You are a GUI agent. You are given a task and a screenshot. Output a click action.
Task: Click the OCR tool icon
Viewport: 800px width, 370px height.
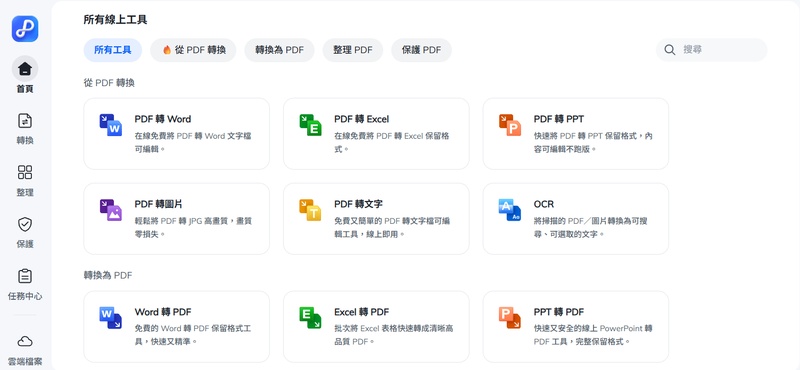510,210
